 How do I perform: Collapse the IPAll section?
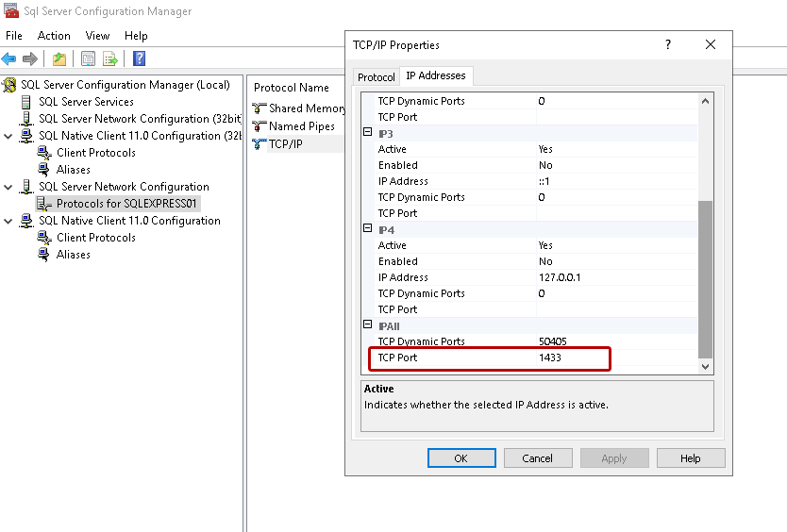pos(367,324)
